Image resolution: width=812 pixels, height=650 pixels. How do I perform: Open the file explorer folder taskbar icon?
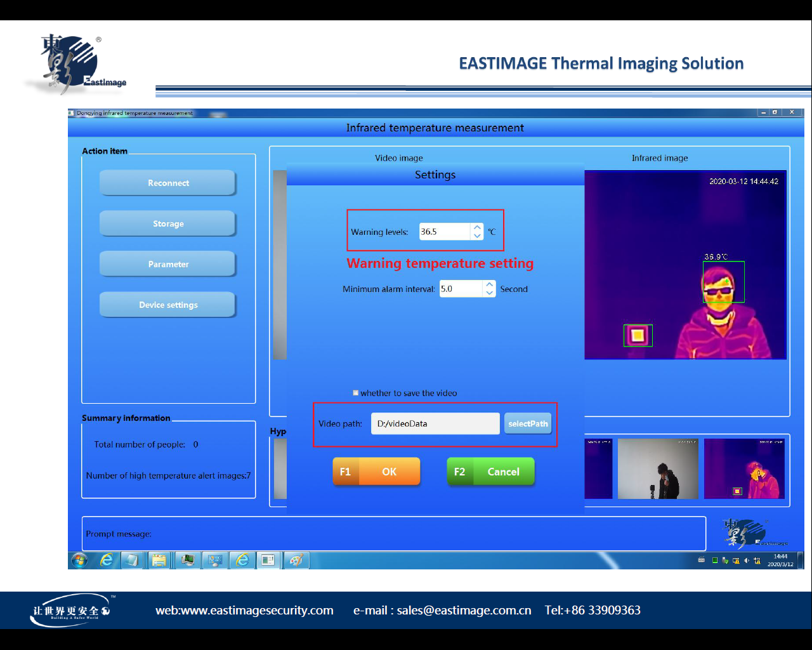[159, 560]
